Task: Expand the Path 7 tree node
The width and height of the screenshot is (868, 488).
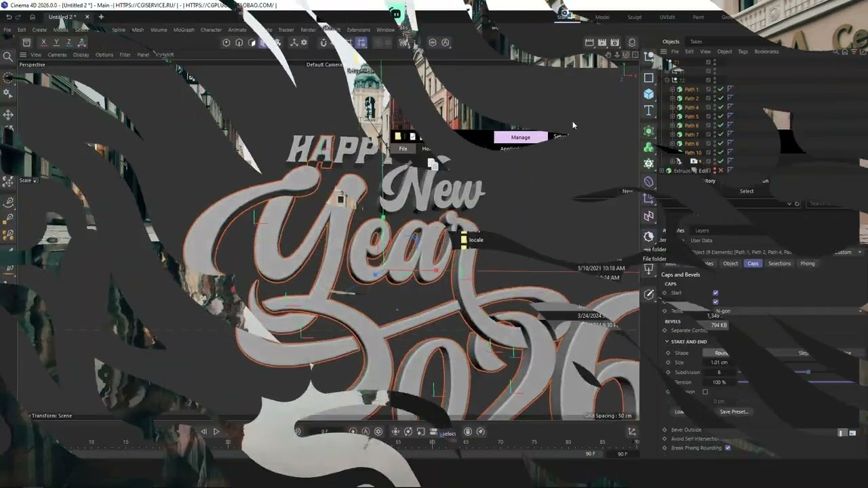Action: click(673, 134)
